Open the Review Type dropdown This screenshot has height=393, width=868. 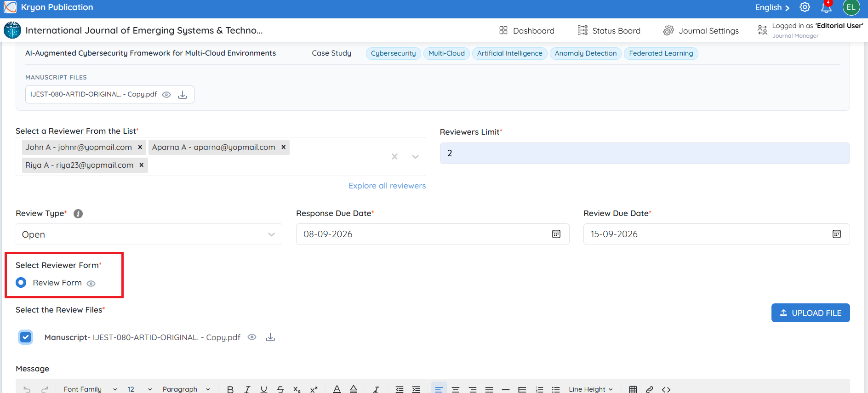pos(149,234)
